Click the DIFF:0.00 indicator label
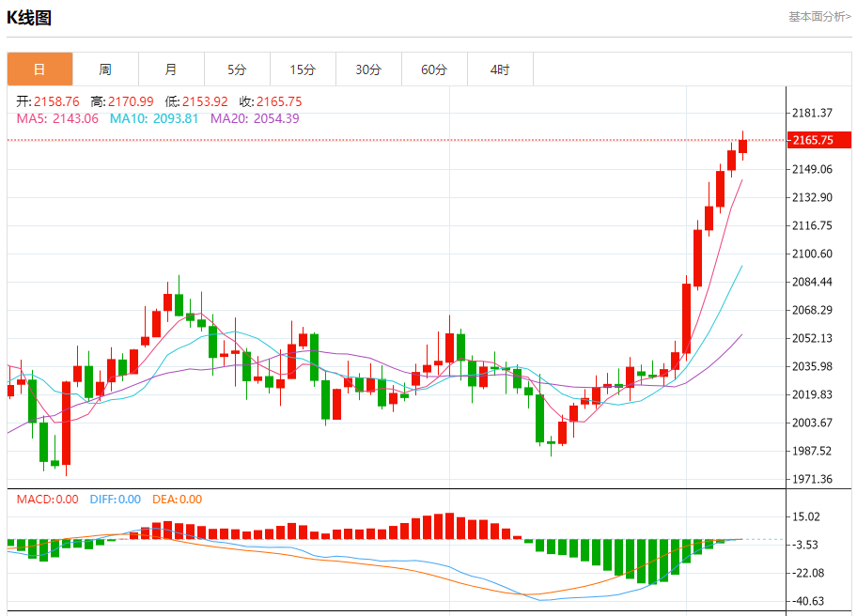Screen dimensions: 857x616 pyautogui.click(x=116, y=500)
